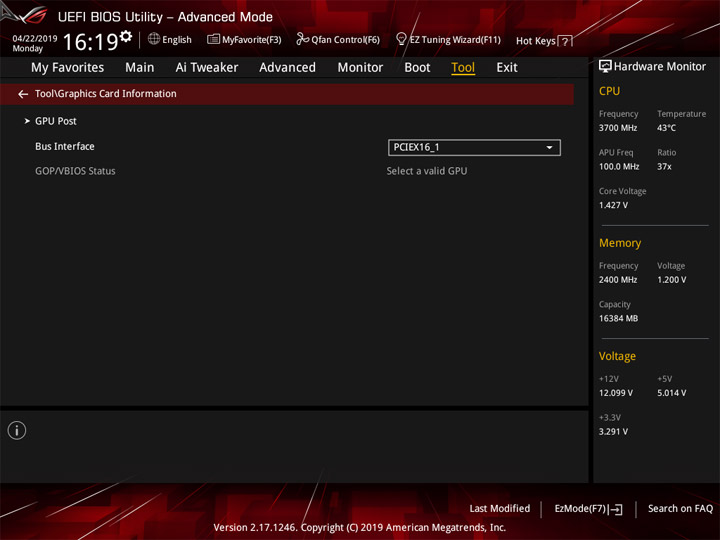Click the memory frequency value 2400 MHz

click(618, 279)
